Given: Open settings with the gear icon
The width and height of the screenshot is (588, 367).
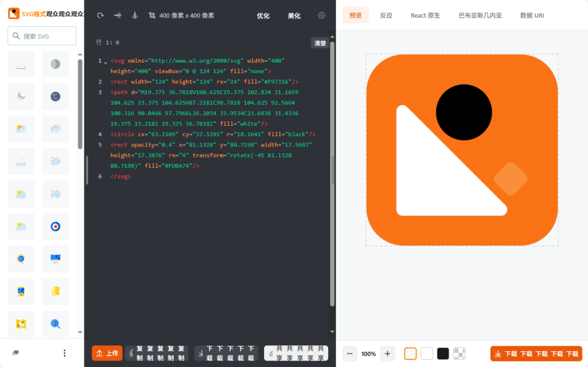Looking at the screenshot, I should coord(321,16).
